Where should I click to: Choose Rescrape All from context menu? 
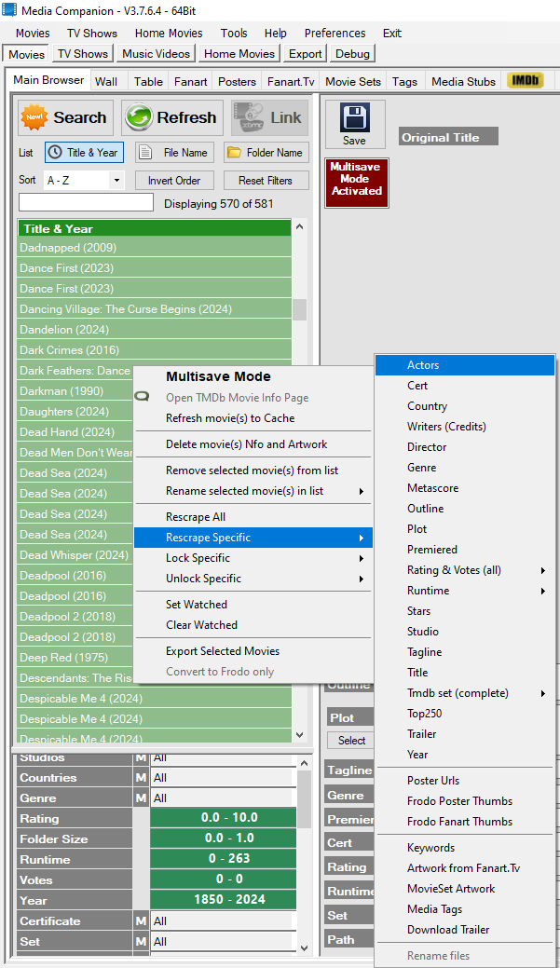click(x=253, y=517)
